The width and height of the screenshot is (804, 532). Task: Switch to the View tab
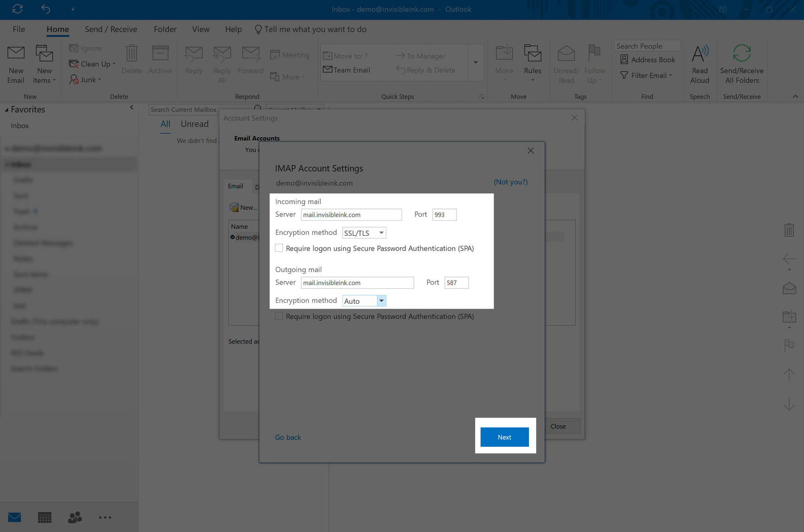(x=201, y=29)
